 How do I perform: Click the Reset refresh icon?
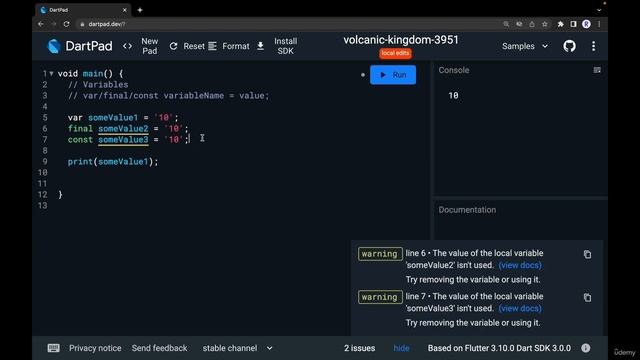(173, 46)
